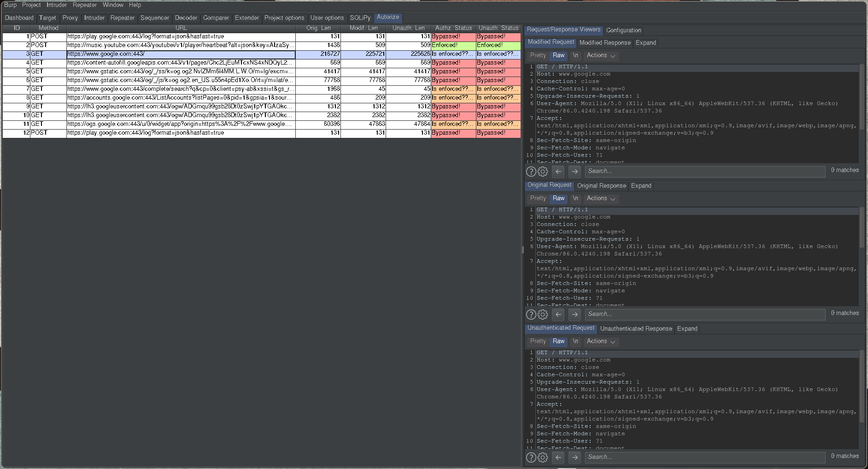
Task: Open Actions dropdown in Unauthenticated Request viewer
Action: coord(600,341)
